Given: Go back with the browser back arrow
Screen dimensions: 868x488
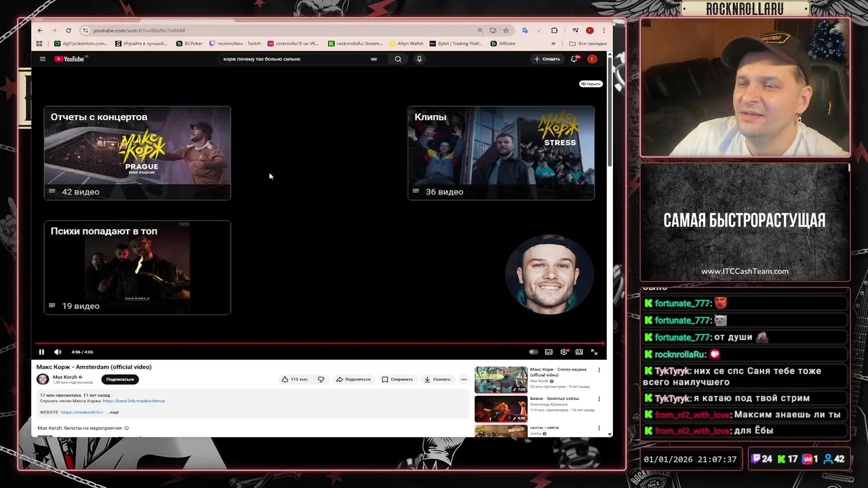Looking at the screenshot, I should (x=40, y=30).
